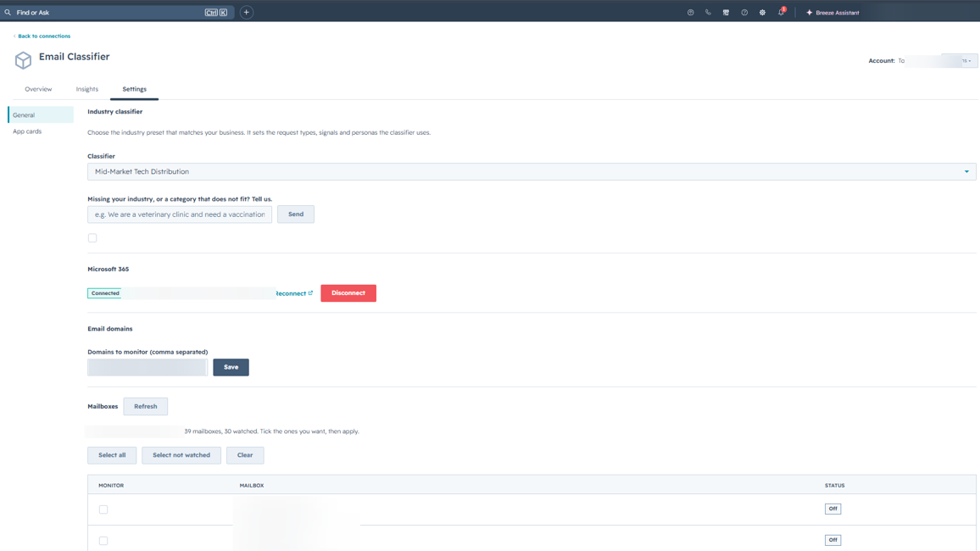Open the marketplace storefront icon
980x551 pixels.
[x=727, y=13]
